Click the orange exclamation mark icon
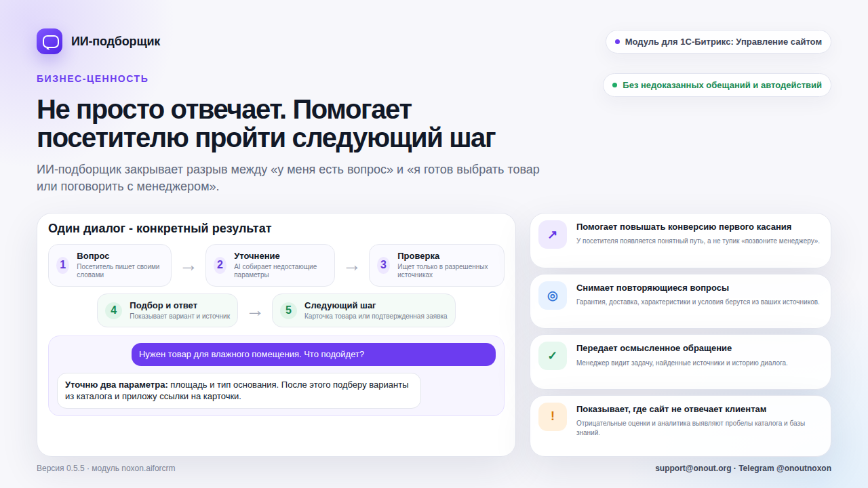Image resolution: width=868 pixels, height=488 pixels. pyautogui.click(x=553, y=416)
